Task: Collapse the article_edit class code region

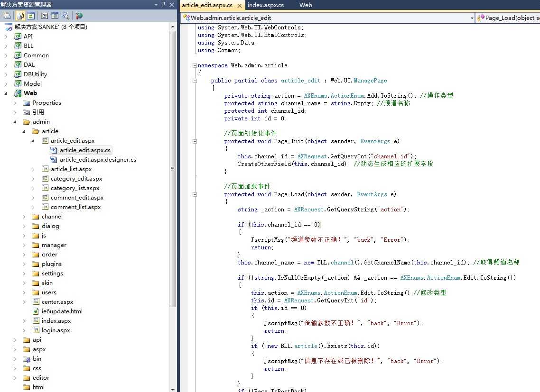Action: (195, 81)
